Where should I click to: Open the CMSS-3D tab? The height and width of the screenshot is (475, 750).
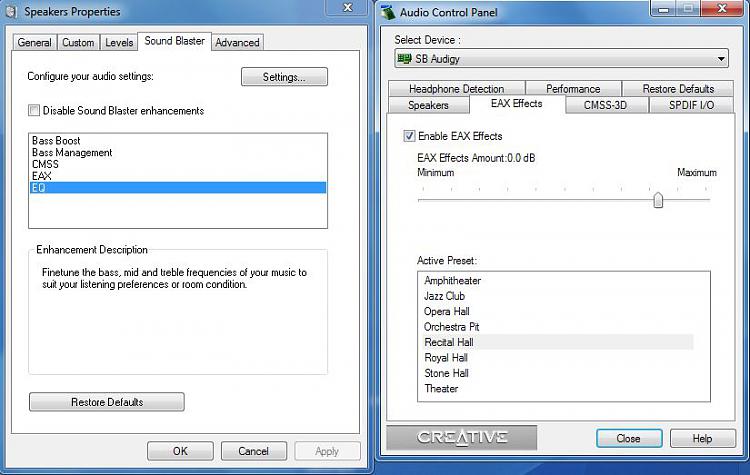pyautogui.click(x=606, y=105)
